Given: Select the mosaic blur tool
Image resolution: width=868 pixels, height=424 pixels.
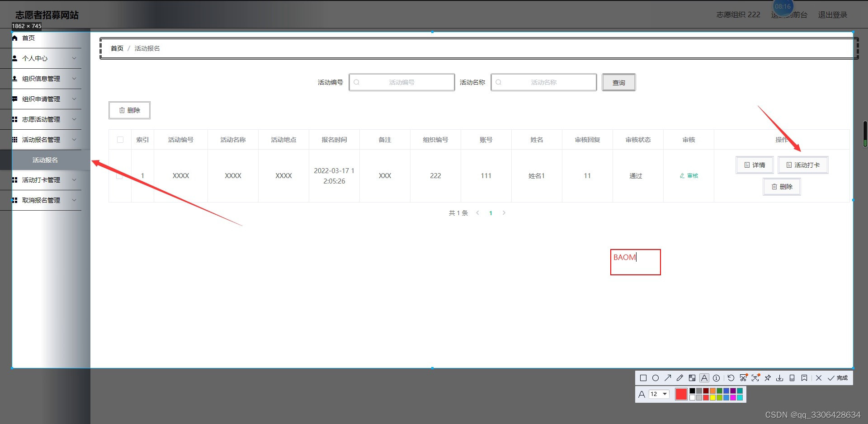Looking at the screenshot, I should point(692,378).
